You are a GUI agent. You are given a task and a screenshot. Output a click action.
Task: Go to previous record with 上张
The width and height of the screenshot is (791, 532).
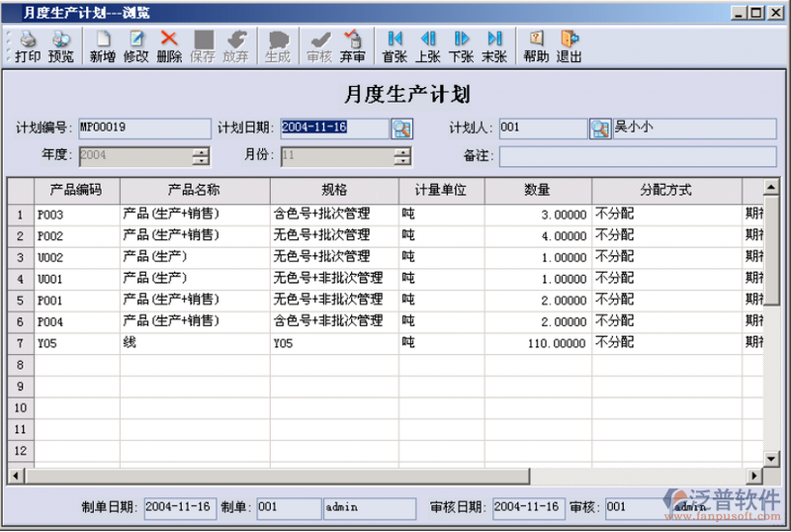click(428, 46)
